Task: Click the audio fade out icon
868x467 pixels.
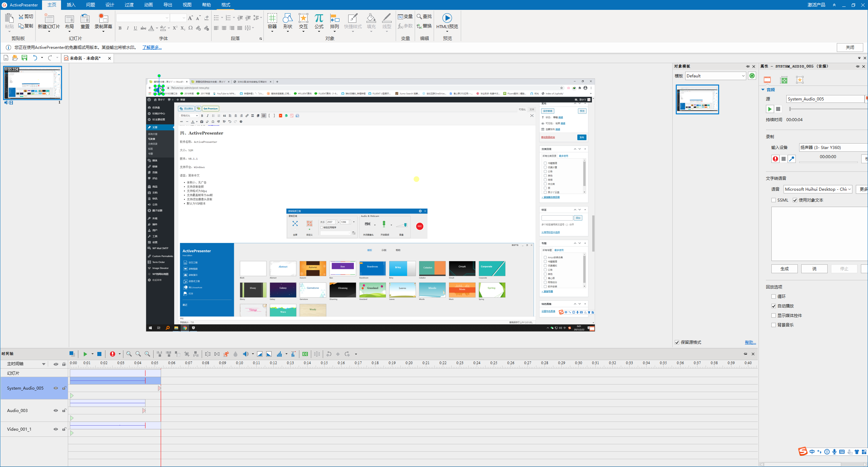Action: click(269, 354)
